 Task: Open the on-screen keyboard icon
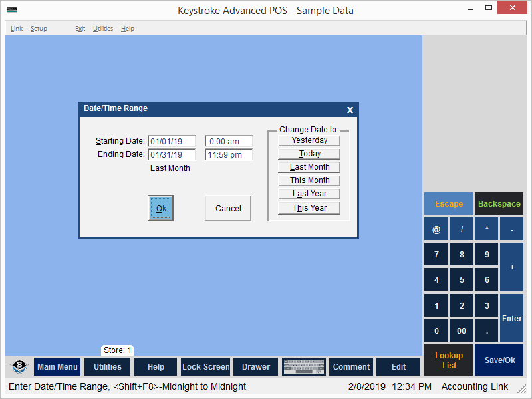pyautogui.click(x=304, y=367)
